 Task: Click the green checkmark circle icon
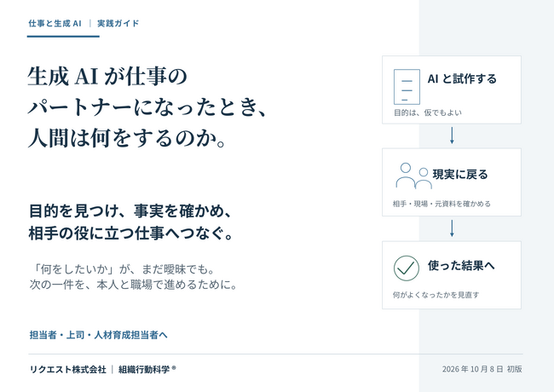coord(407,268)
